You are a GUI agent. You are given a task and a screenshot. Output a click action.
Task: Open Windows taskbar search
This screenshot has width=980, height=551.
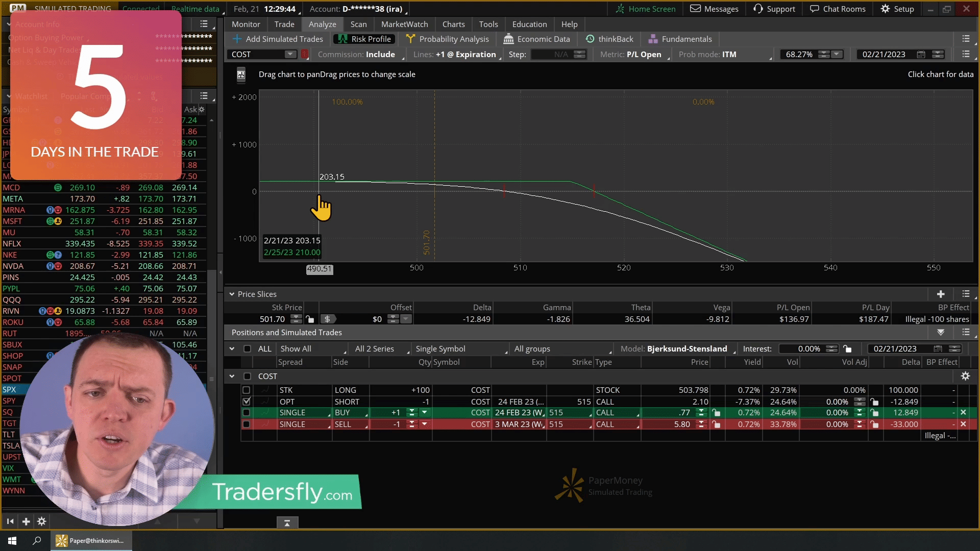tap(37, 541)
